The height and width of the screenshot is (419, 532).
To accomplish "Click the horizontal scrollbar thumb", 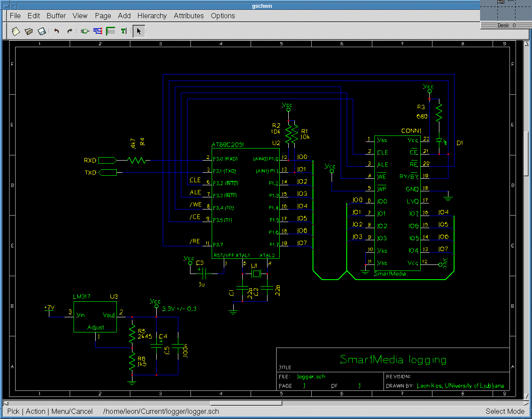I will coord(245,403).
